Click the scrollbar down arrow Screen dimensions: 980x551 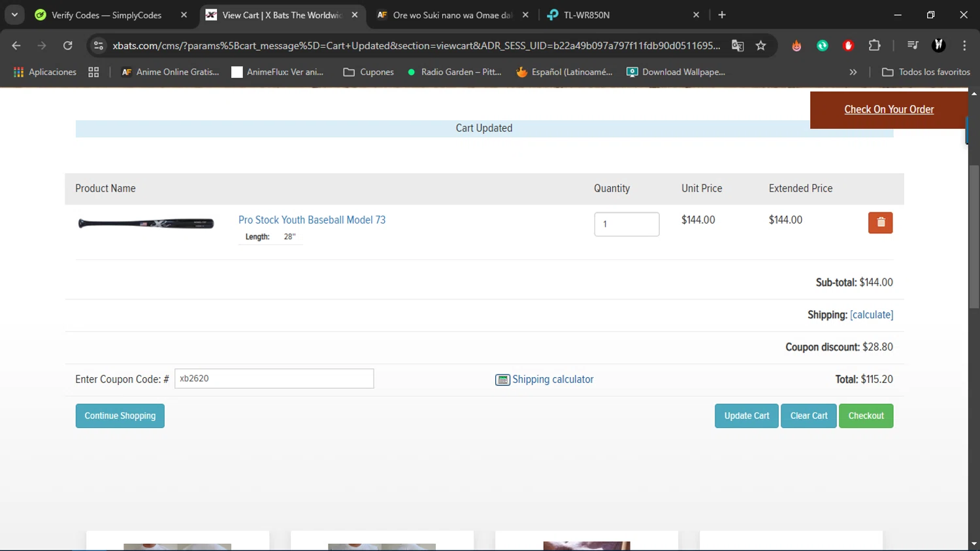click(x=974, y=544)
